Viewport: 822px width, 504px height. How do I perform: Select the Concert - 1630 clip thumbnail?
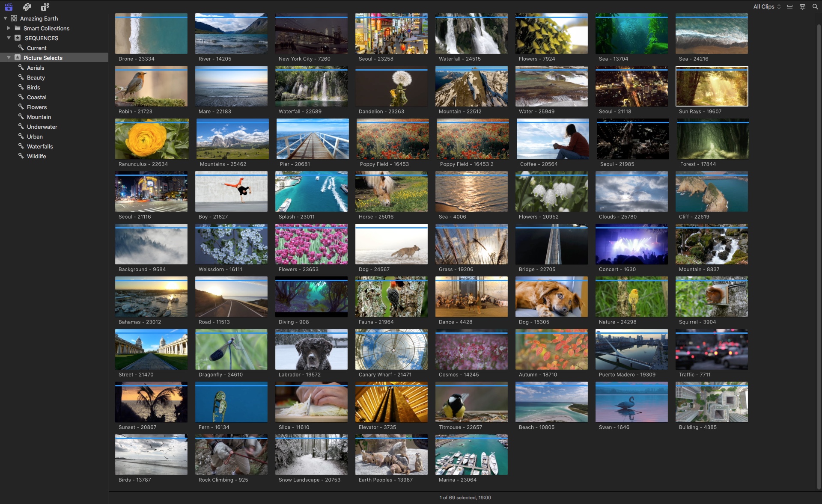631,244
